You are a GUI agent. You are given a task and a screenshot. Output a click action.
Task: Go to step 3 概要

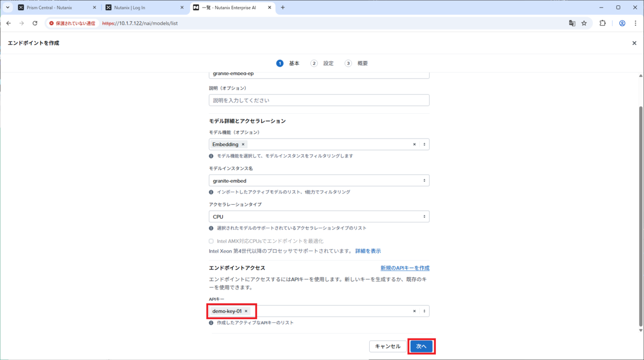(356, 63)
